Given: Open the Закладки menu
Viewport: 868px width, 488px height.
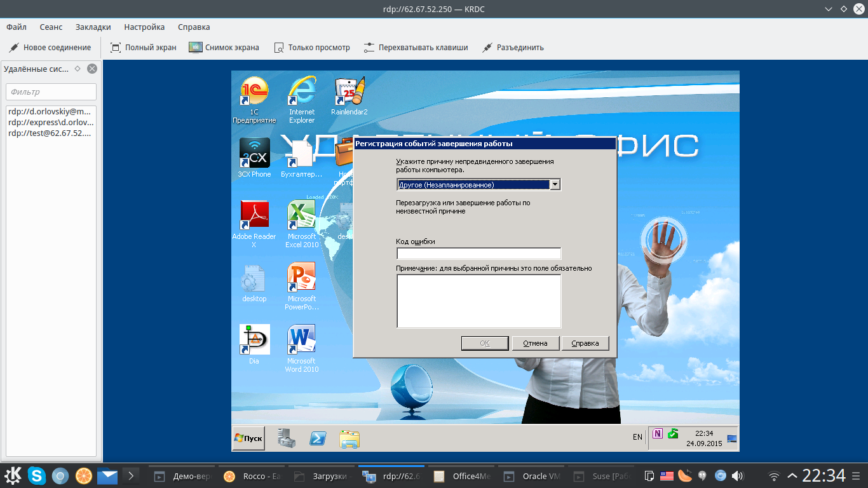Looking at the screenshot, I should point(93,27).
